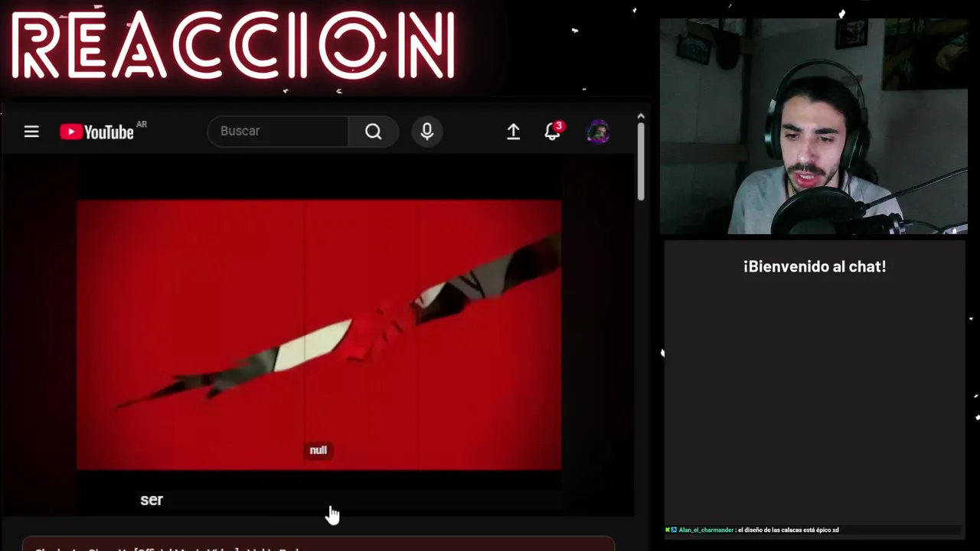
Task: Open the YouTube hamburger guide menu
Action: 31,132
